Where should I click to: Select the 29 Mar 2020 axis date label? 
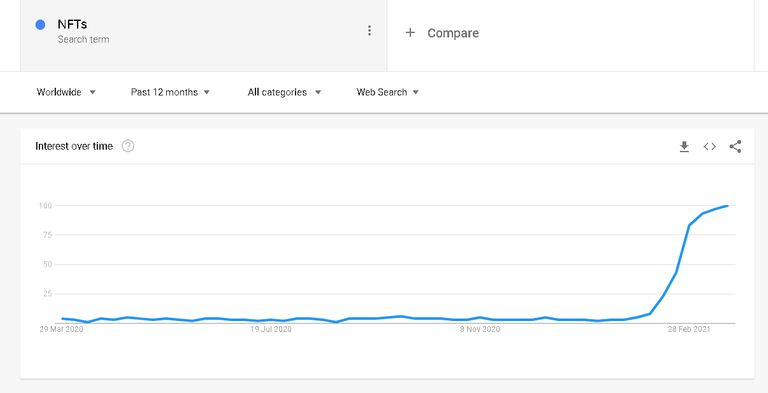[61, 329]
